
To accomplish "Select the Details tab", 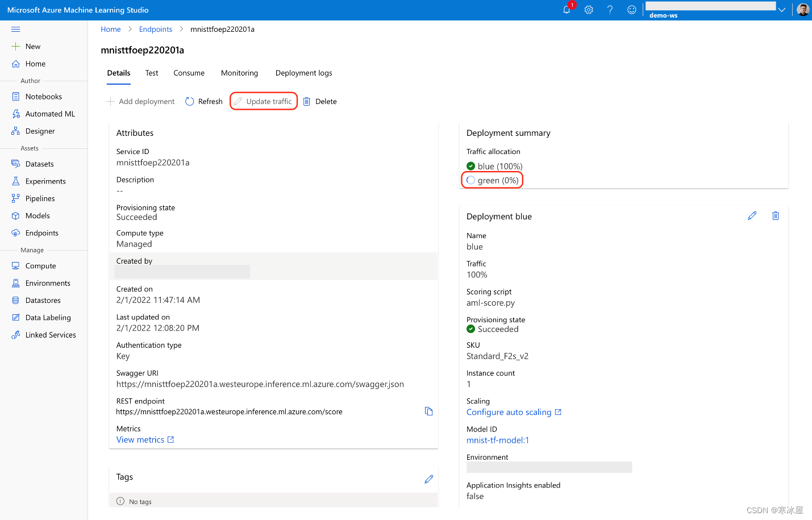I will (x=119, y=73).
